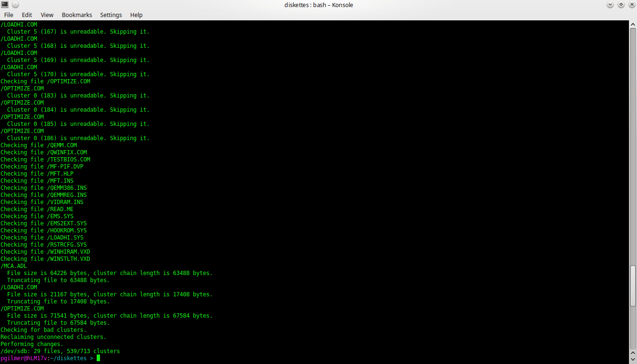This screenshot has width=637, height=364.
Task: Close the Konsole window
Action: (631, 5)
